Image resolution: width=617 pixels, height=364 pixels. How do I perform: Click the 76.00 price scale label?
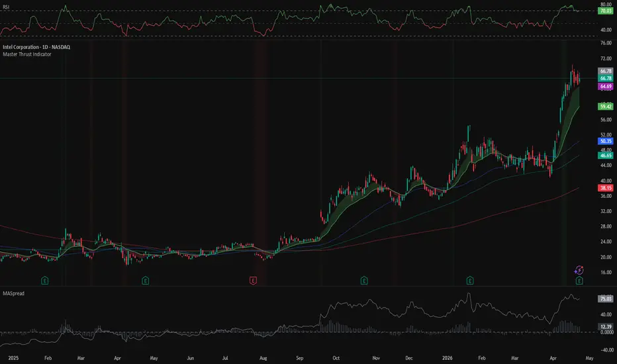[x=606, y=43]
